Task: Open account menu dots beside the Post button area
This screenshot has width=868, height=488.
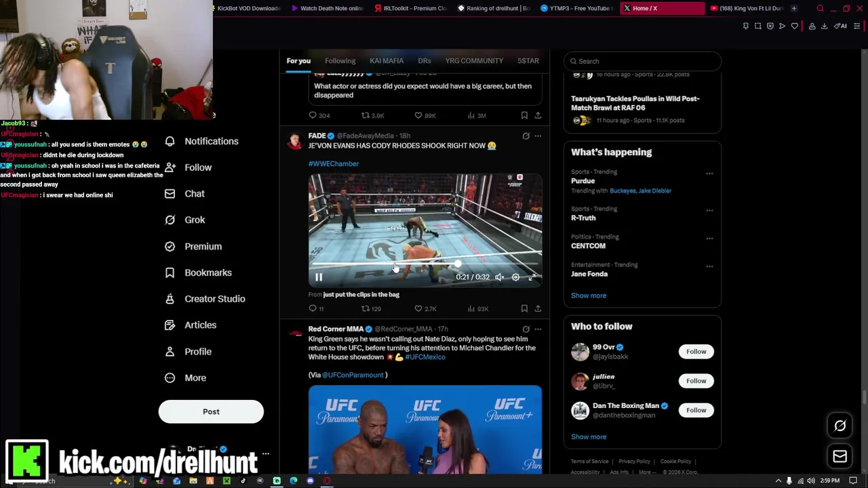Action: [x=266, y=453]
